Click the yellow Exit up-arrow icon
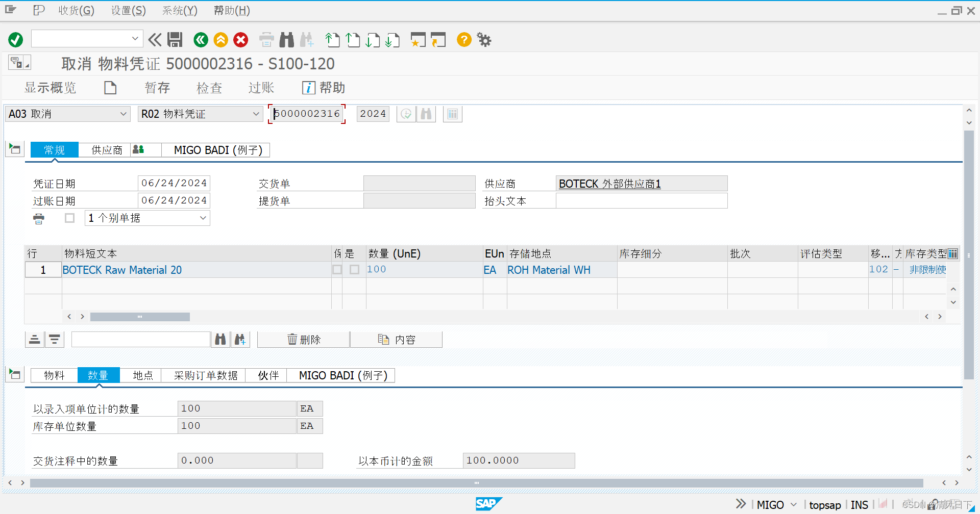The image size is (980, 514). [221, 40]
